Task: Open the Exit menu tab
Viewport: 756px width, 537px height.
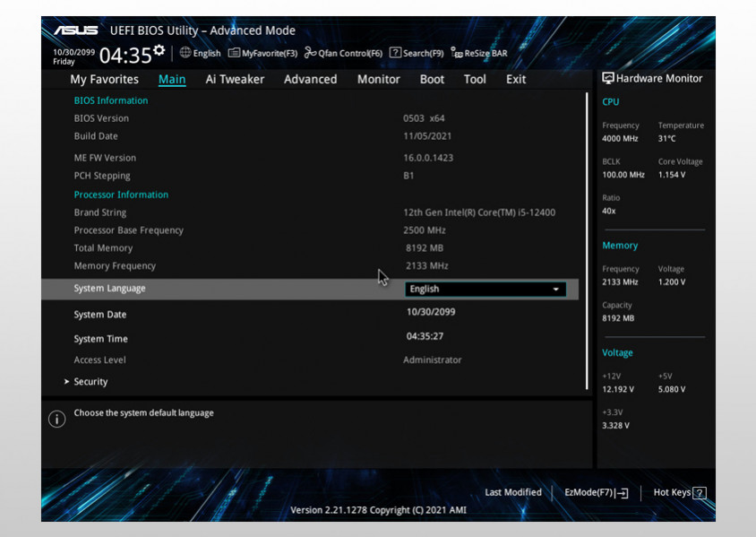Action: (516, 79)
